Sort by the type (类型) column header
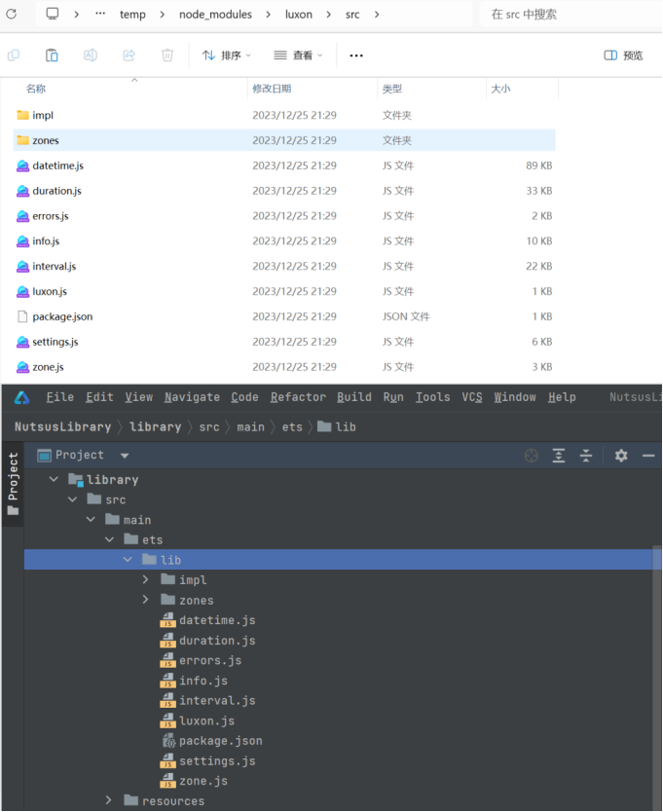This screenshot has width=663, height=812. (392, 89)
